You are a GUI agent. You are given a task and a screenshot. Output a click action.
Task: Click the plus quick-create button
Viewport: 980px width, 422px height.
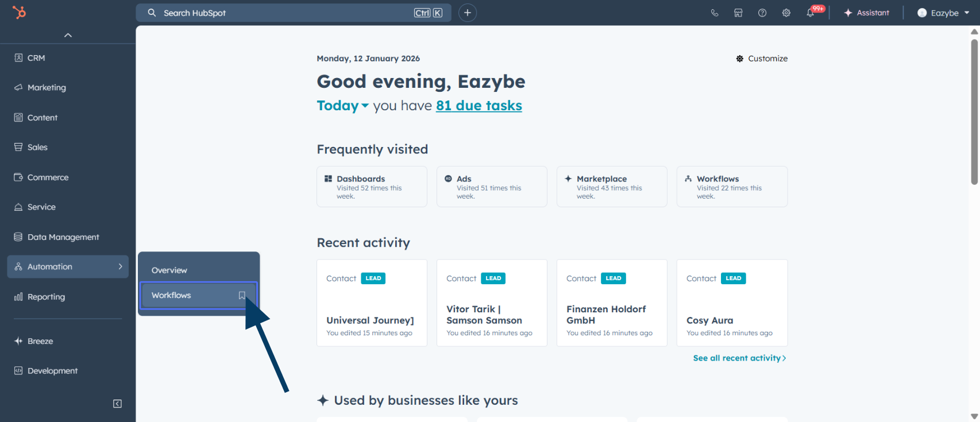point(468,13)
